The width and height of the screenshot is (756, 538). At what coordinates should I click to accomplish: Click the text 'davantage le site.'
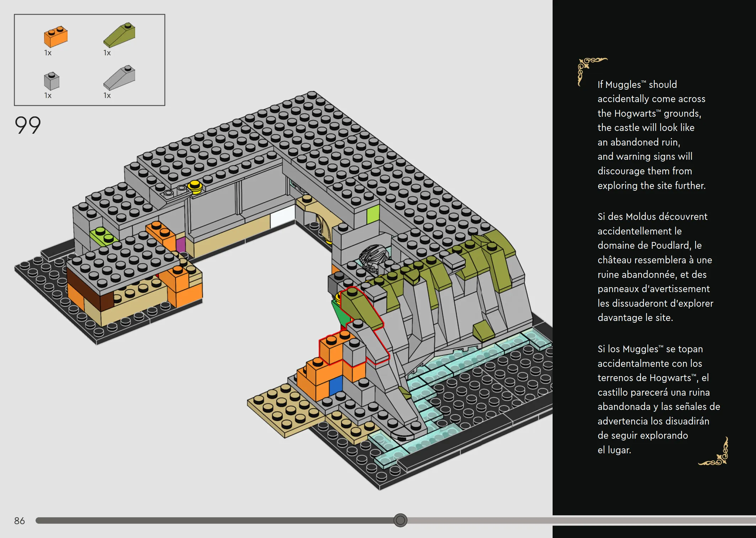coord(635,317)
